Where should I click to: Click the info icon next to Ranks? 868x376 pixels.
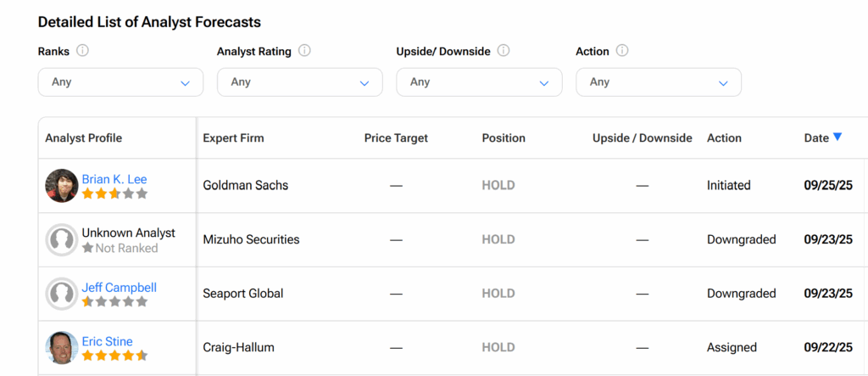point(82,51)
